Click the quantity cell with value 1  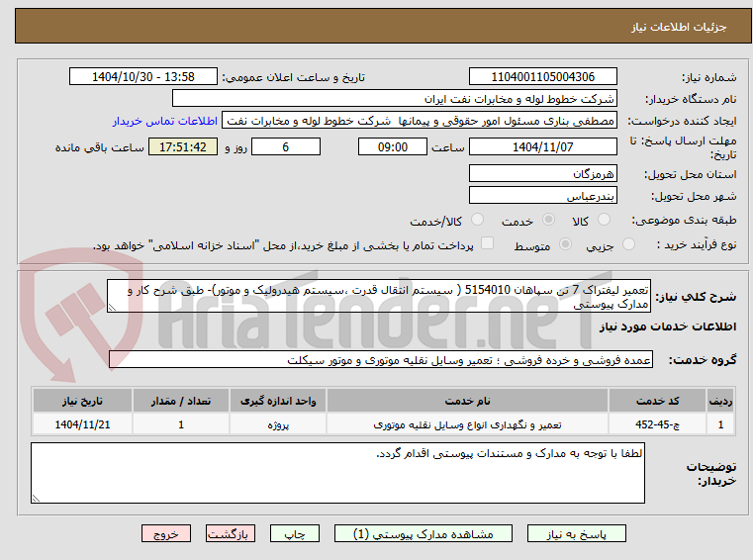coord(181,424)
